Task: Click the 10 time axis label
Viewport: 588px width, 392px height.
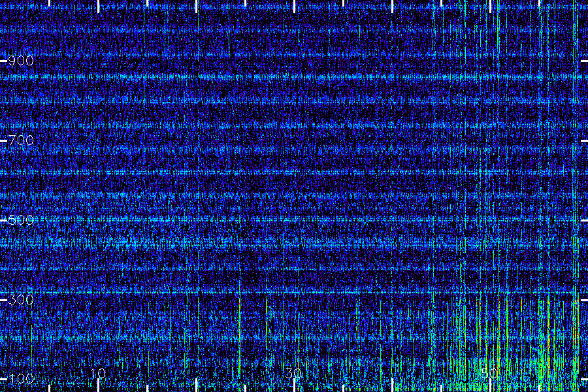Action: point(98,373)
